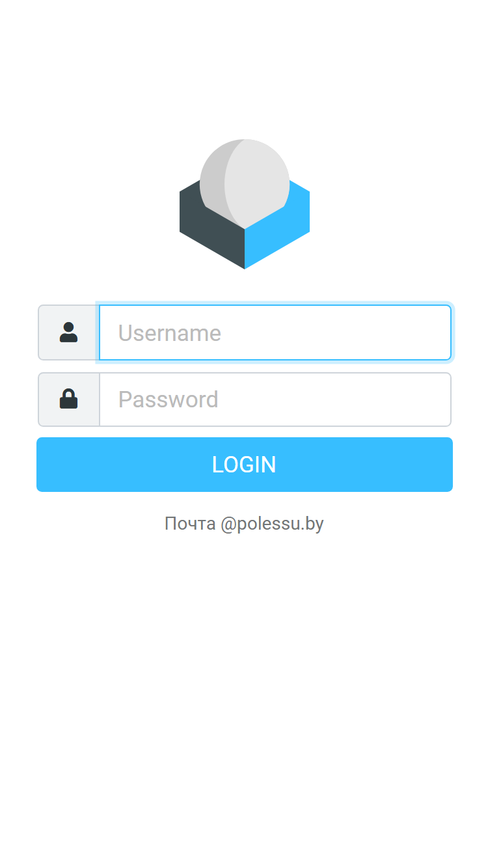The height and width of the screenshot is (868, 488).
Task: Click the person icon beside Username
Action: click(x=68, y=332)
